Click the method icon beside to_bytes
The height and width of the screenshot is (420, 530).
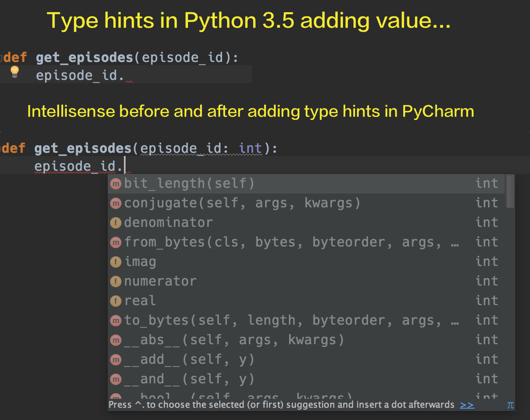pos(116,321)
